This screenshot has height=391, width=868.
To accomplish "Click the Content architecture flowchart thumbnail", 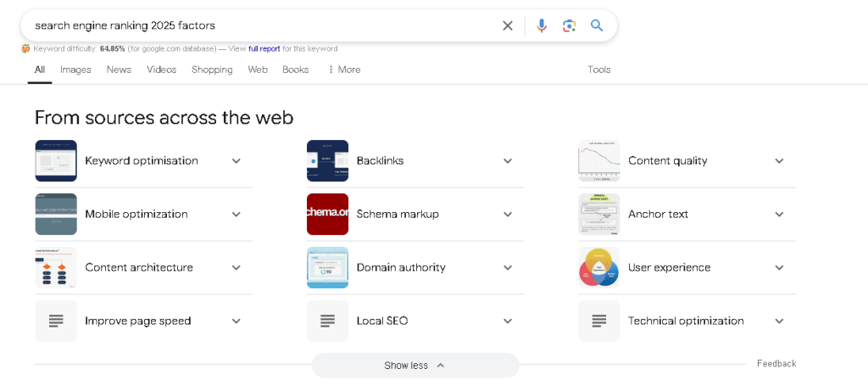I will [x=56, y=267].
